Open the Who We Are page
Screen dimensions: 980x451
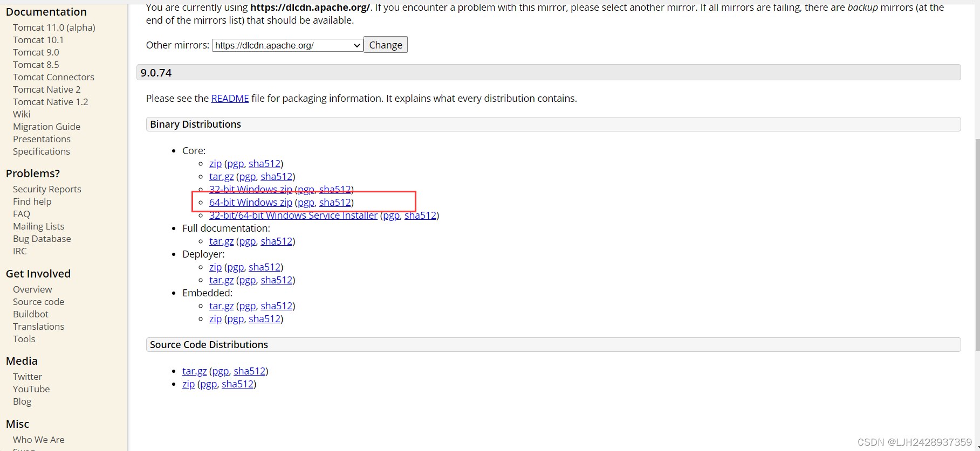[39, 440]
